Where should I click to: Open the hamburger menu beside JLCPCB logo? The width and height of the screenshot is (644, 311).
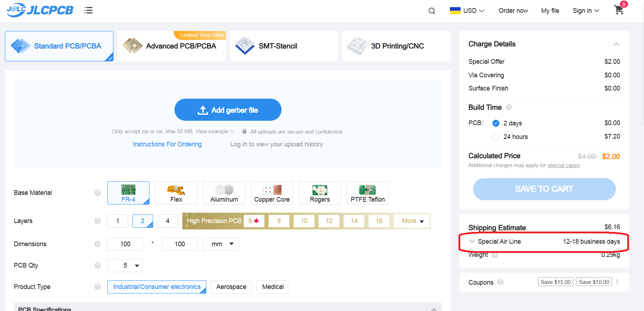(x=88, y=10)
